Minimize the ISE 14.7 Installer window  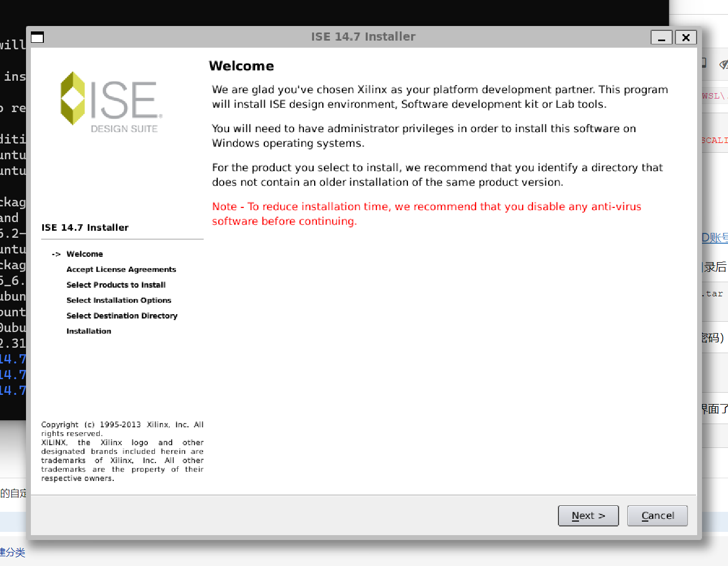(661, 37)
